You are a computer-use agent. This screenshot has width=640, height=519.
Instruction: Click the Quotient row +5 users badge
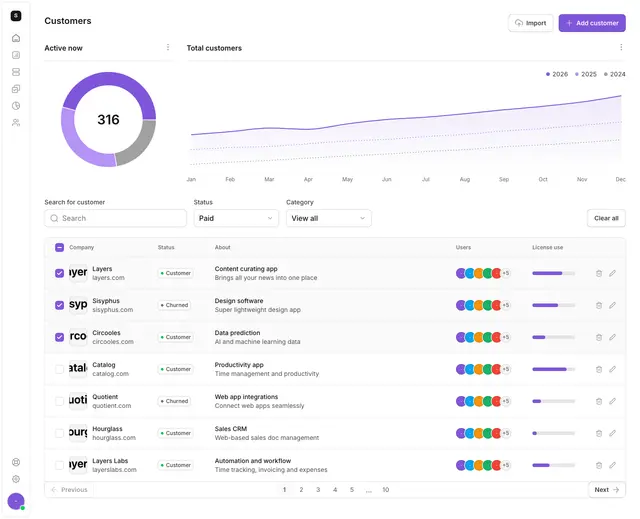pos(506,401)
